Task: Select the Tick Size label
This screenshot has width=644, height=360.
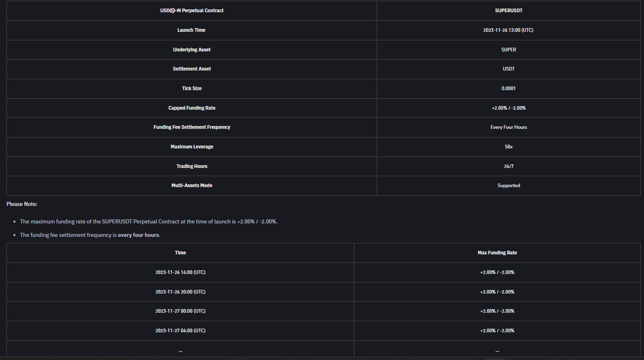Action: 192,88
